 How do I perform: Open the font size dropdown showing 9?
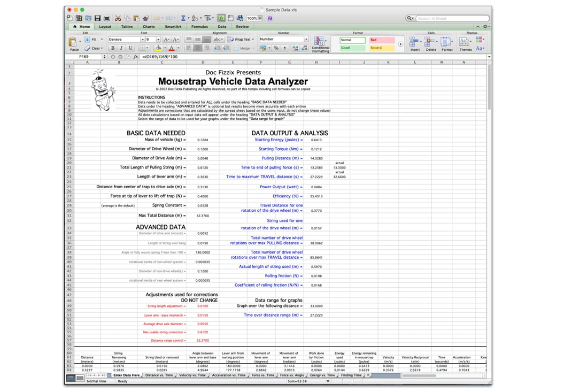point(158,39)
